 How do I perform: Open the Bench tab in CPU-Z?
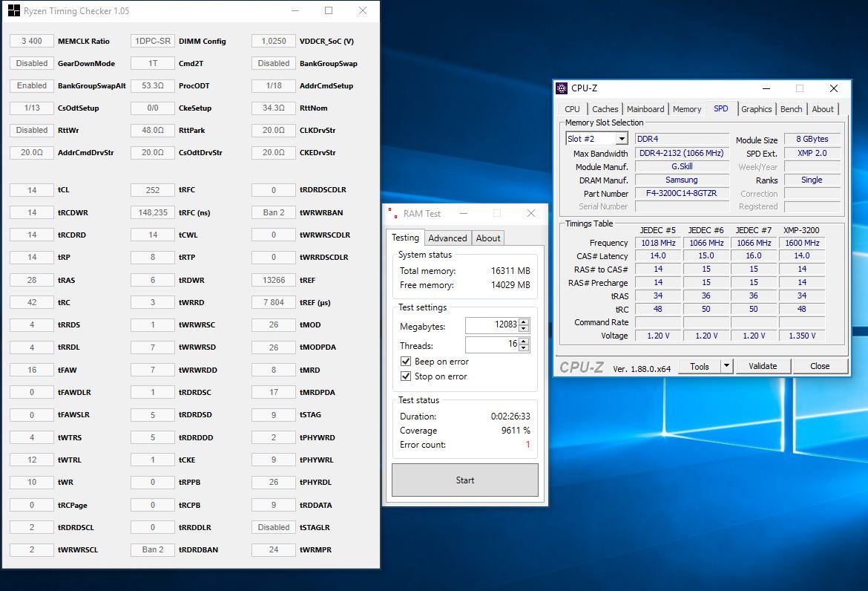791,109
